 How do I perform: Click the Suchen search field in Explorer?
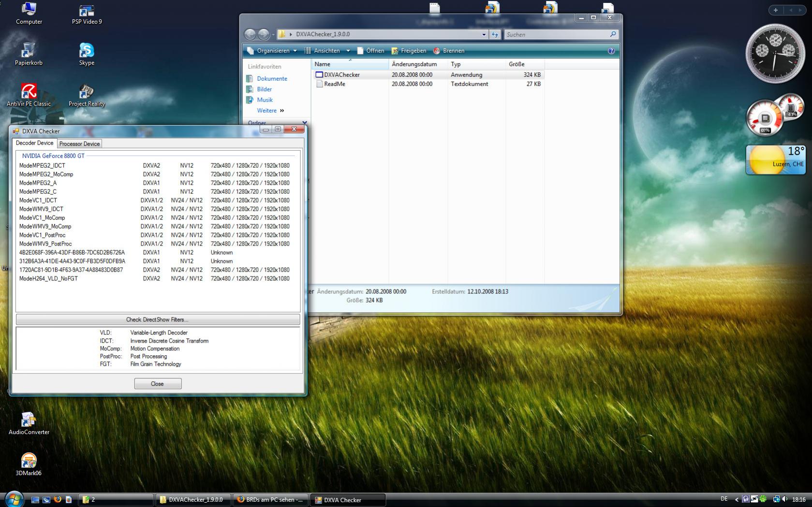point(556,34)
